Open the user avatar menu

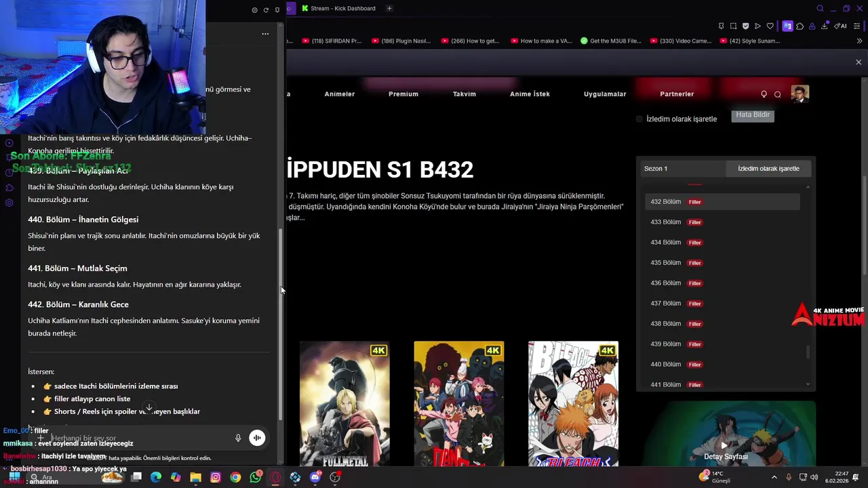pos(800,94)
